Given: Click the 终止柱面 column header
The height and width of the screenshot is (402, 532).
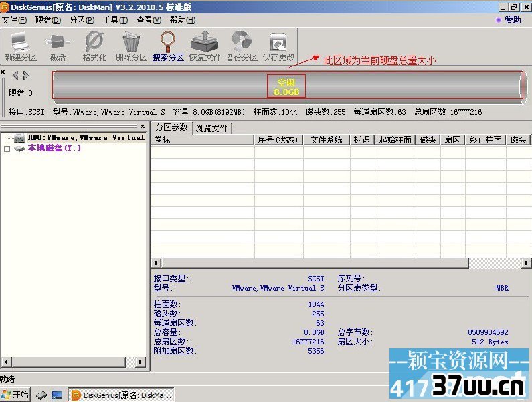Looking at the screenshot, I should point(485,140).
